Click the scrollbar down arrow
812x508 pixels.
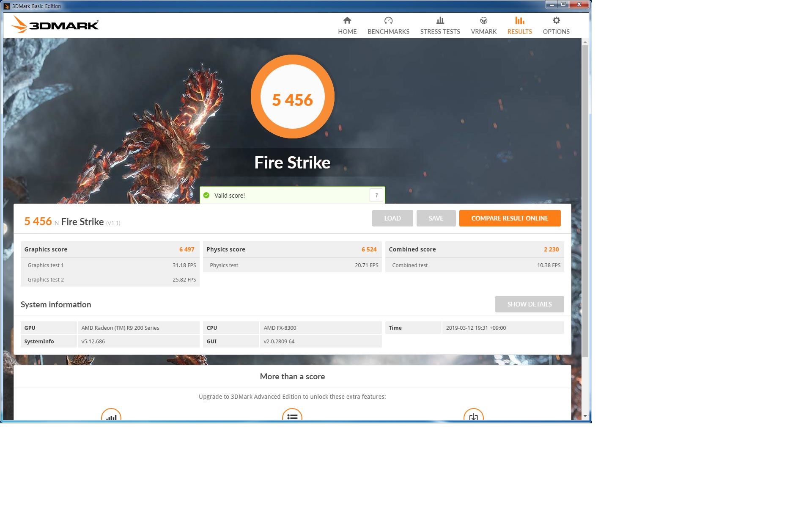pyautogui.click(x=585, y=416)
